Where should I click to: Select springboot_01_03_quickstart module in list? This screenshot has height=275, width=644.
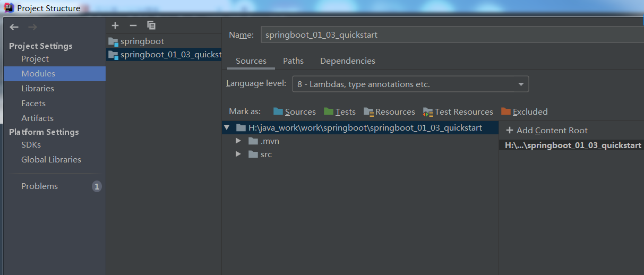pos(164,55)
